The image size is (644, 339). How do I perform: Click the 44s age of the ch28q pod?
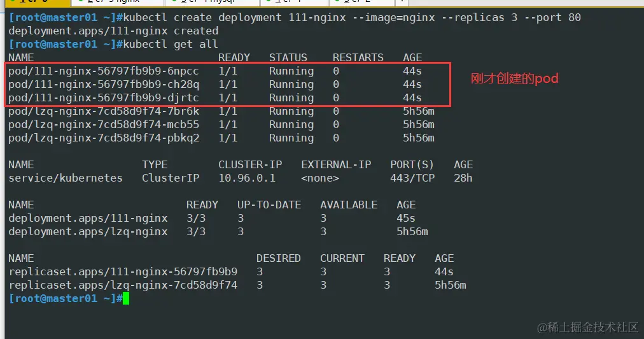pos(412,84)
